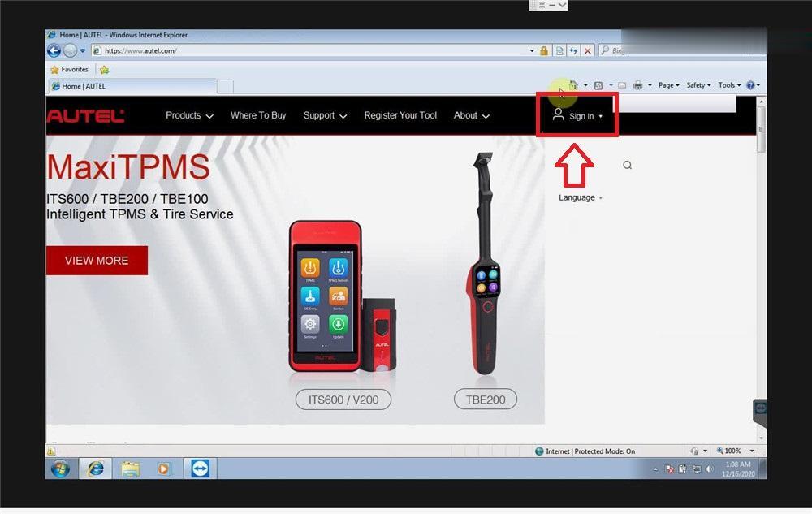Image resolution: width=812 pixels, height=514 pixels.
Task: Click the TBE200 tread examiner image
Action: pos(486,263)
